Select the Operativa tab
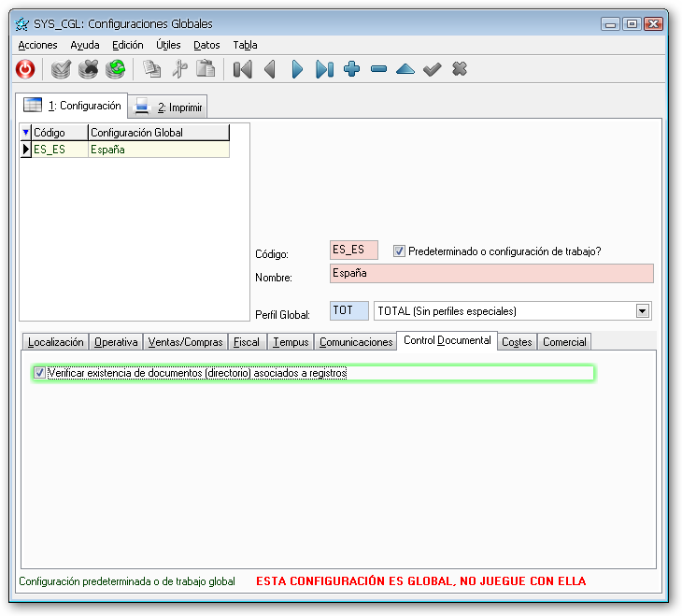Image resolution: width=682 pixels, height=616 pixels. point(116,342)
